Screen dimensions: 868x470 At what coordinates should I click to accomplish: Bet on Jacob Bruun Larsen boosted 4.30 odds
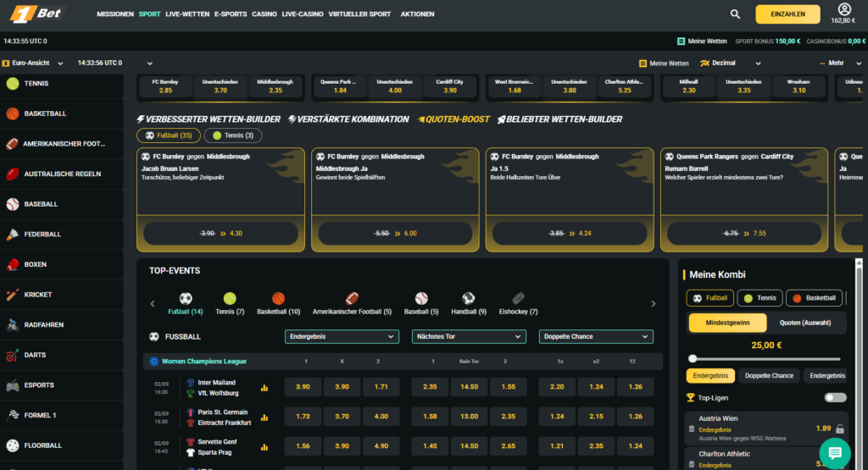tap(220, 234)
